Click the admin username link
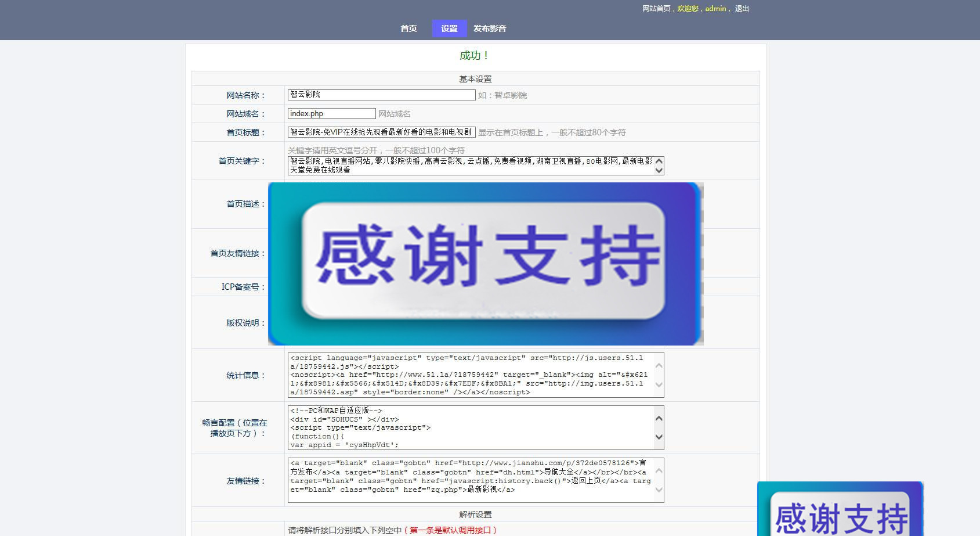This screenshot has width=980, height=536. [715, 9]
